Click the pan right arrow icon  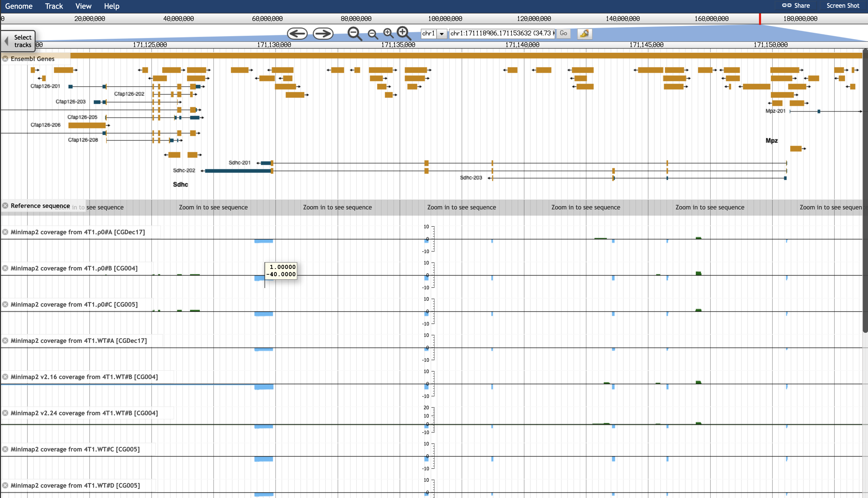pos(322,33)
